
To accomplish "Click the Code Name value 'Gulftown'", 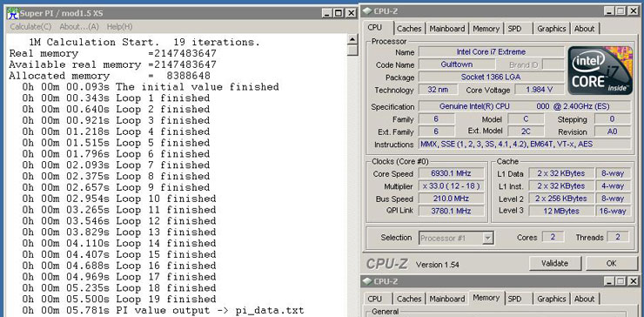I will coord(457,64).
